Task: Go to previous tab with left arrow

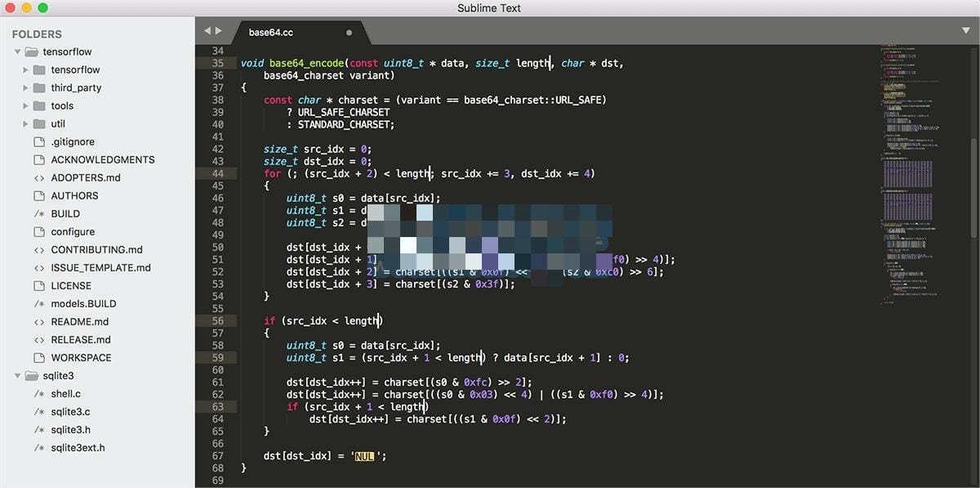Action: pyautogui.click(x=207, y=30)
